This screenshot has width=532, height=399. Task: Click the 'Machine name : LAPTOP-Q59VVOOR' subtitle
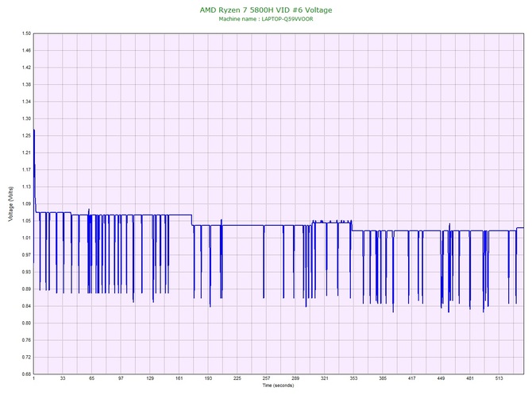[266, 19]
